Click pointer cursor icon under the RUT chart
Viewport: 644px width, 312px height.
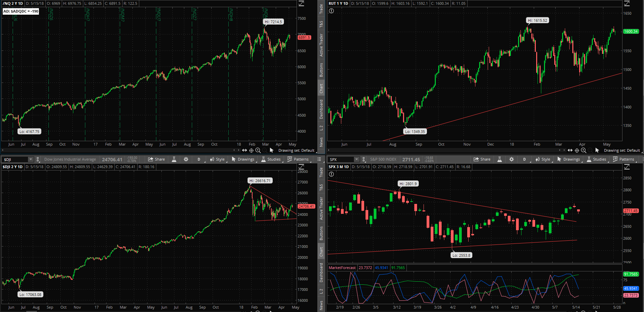click(597, 150)
